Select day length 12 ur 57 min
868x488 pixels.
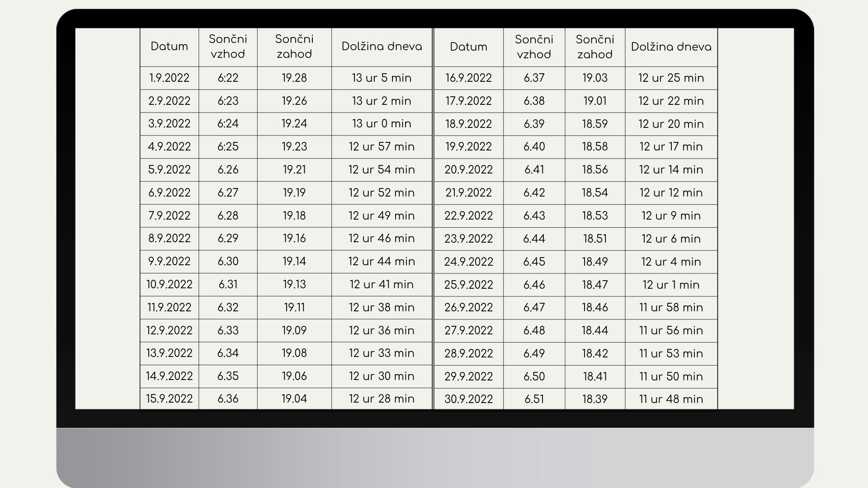(382, 147)
